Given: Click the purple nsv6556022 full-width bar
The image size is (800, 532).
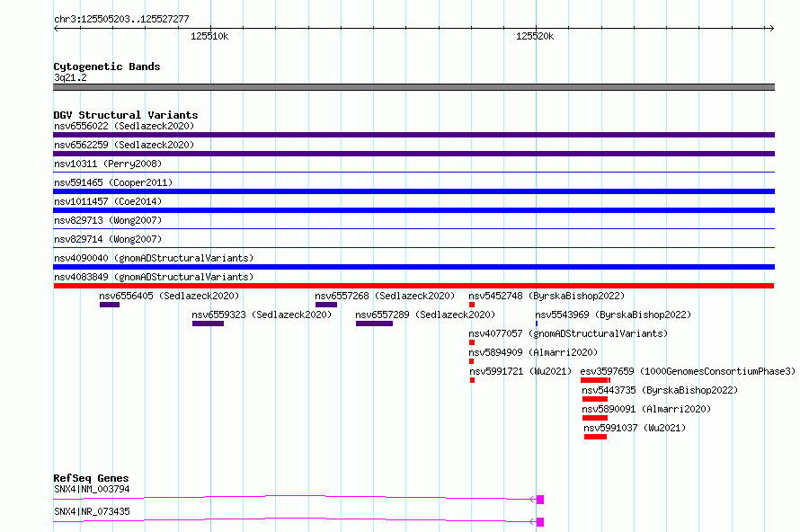Looking at the screenshot, I should tap(413, 135).
